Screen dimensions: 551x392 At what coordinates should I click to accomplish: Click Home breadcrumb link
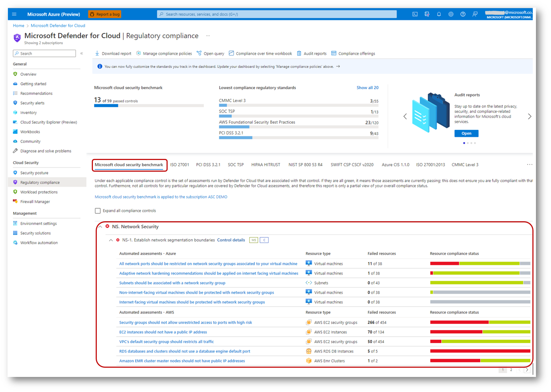point(19,25)
